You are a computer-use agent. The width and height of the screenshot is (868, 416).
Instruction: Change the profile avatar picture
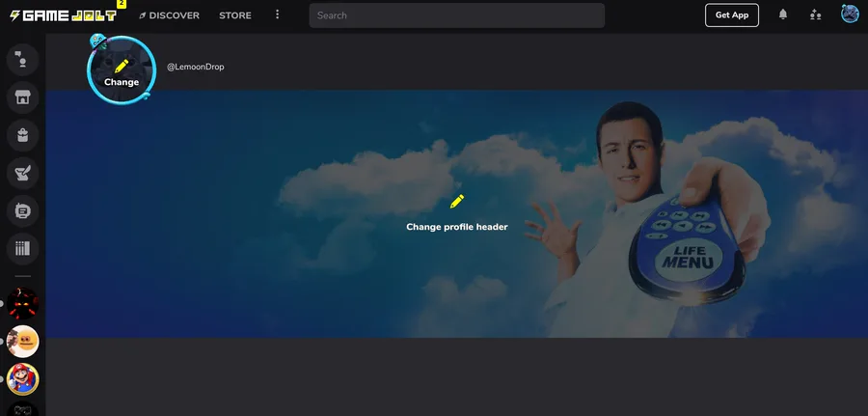pyautogui.click(x=122, y=70)
